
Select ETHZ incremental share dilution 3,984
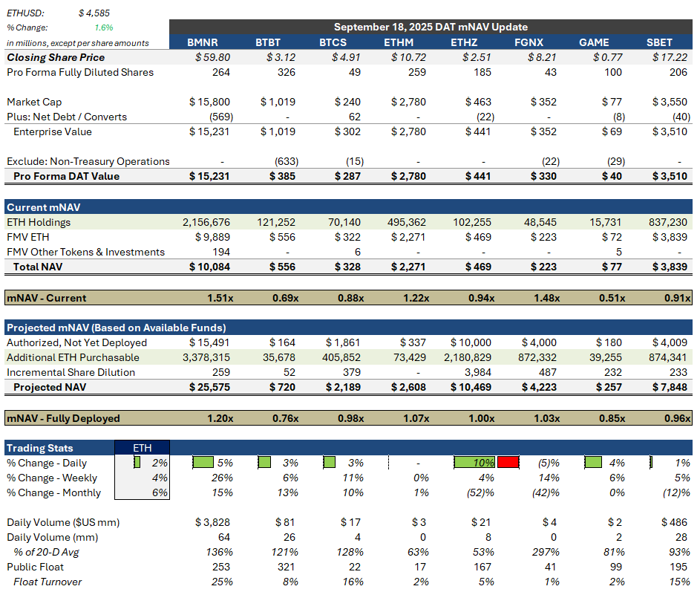pyautogui.click(x=479, y=372)
